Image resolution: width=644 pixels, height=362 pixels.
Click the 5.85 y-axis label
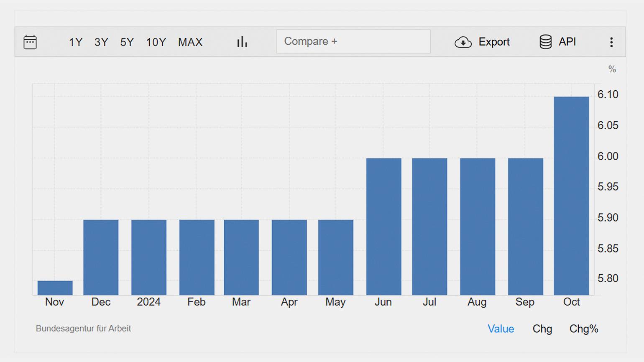coord(608,249)
